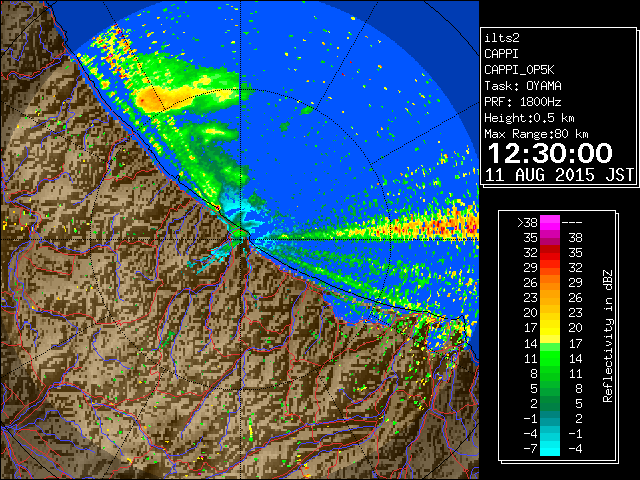Pick the magenta band of the colorbar
This screenshot has width=640, height=480.
(x=550, y=223)
